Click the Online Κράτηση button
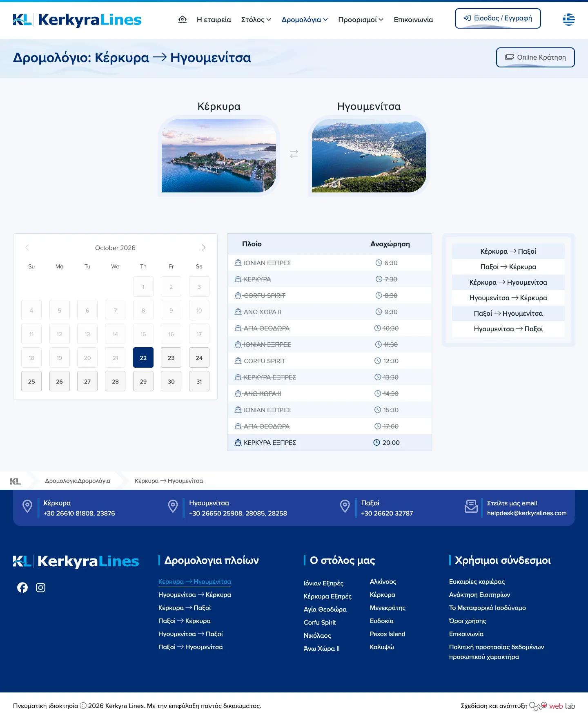Viewport: 588px width, 719px height. pos(535,57)
